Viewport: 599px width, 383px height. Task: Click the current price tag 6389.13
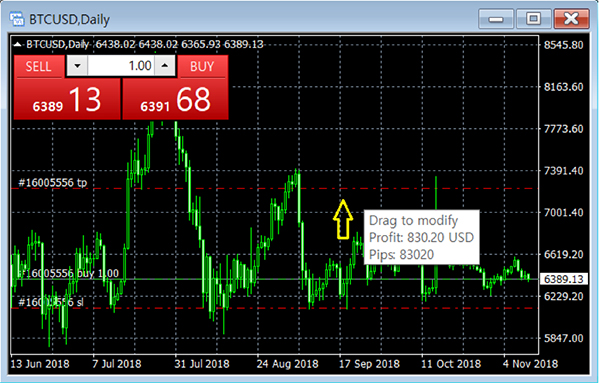(x=563, y=279)
